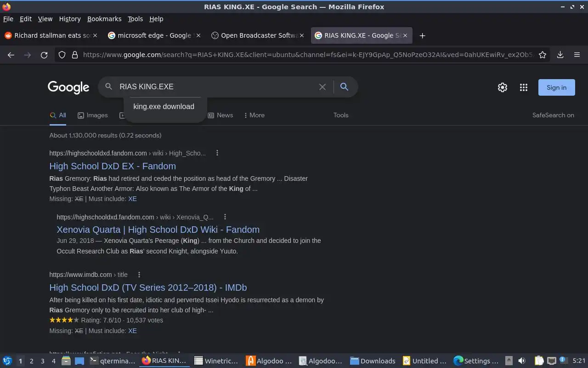588x368 pixels.
Task: Switch to qterminal taskbar window
Action: click(112, 361)
